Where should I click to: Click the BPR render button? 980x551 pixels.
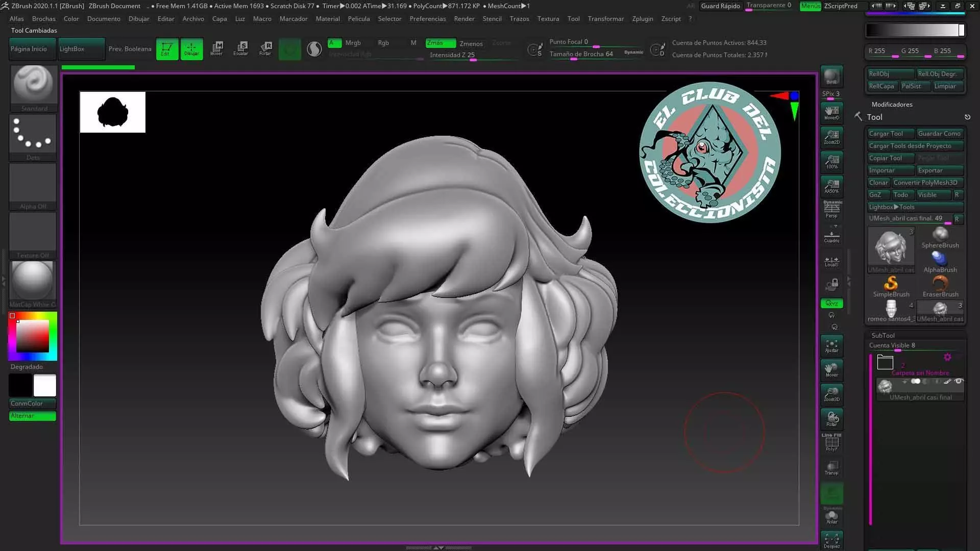click(831, 77)
